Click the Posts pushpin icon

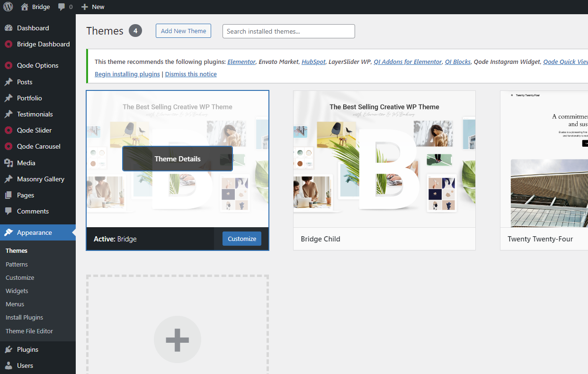click(9, 82)
